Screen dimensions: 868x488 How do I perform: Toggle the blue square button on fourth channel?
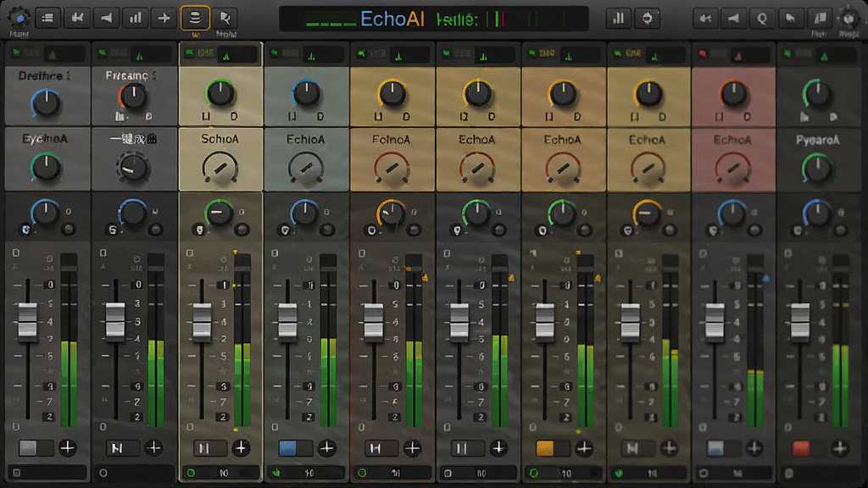[287, 447]
